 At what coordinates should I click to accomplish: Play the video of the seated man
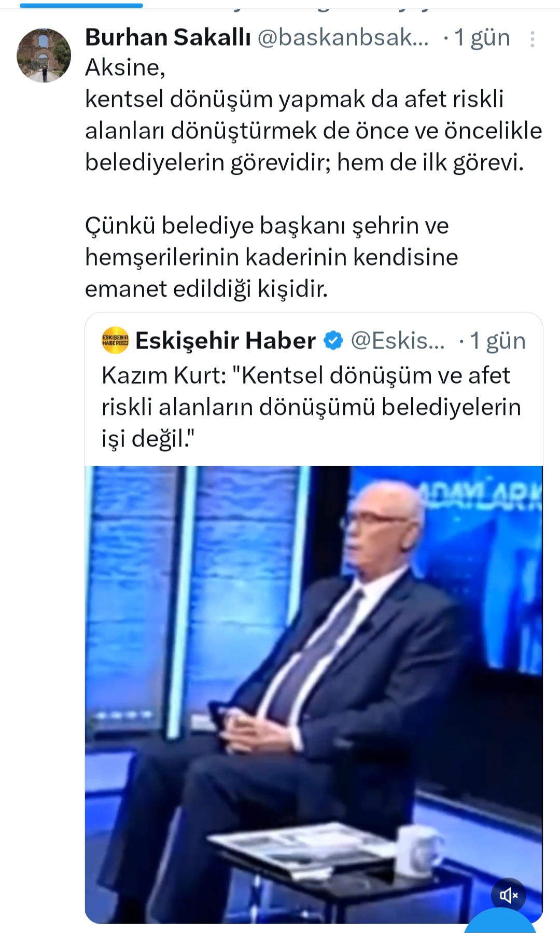(314, 694)
